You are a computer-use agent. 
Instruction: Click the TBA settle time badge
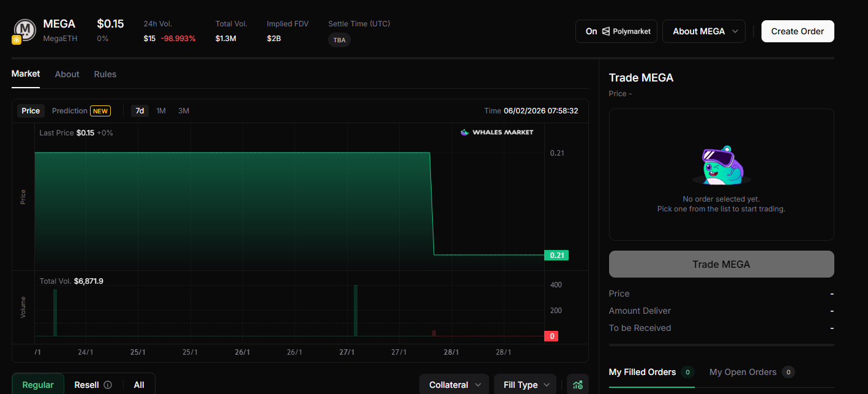[x=340, y=40]
